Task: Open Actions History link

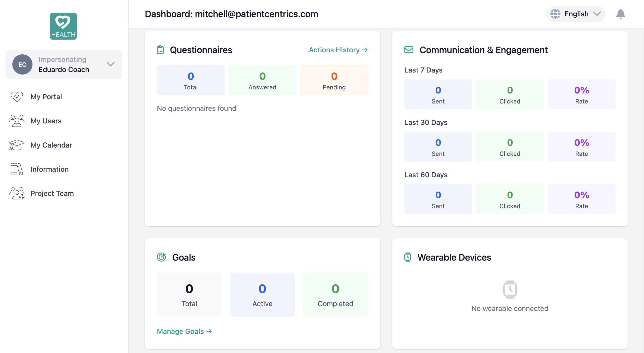Action: click(338, 50)
